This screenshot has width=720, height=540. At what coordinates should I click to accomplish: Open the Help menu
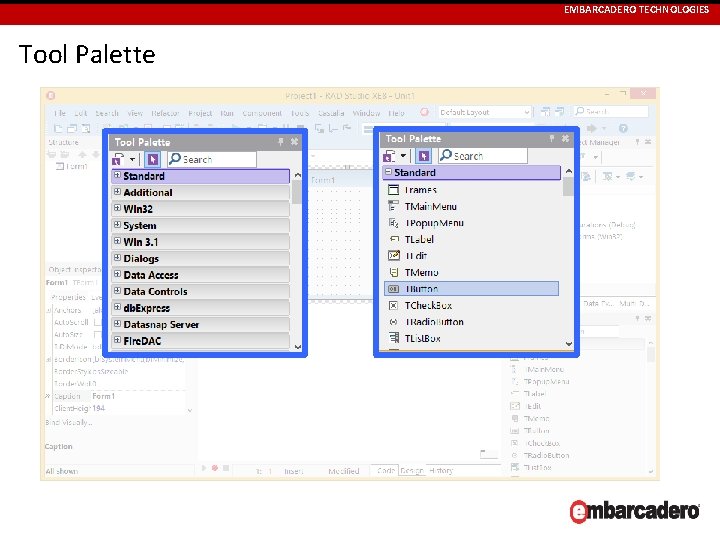pyautogui.click(x=396, y=113)
